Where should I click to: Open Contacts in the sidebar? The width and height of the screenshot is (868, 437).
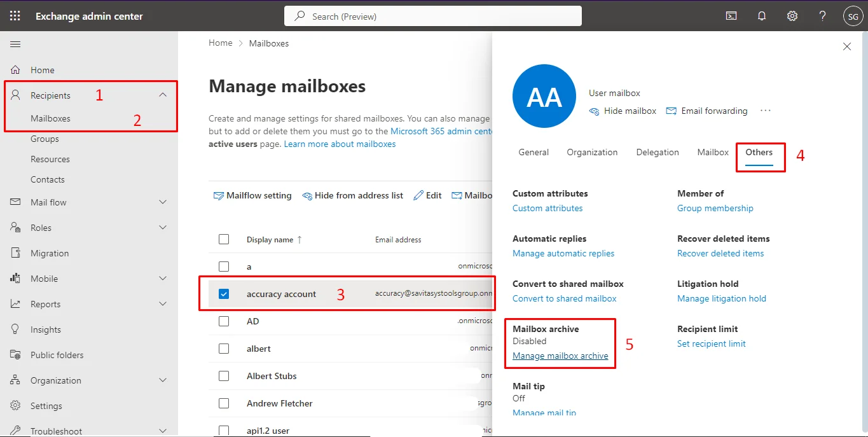[x=48, y=179]
